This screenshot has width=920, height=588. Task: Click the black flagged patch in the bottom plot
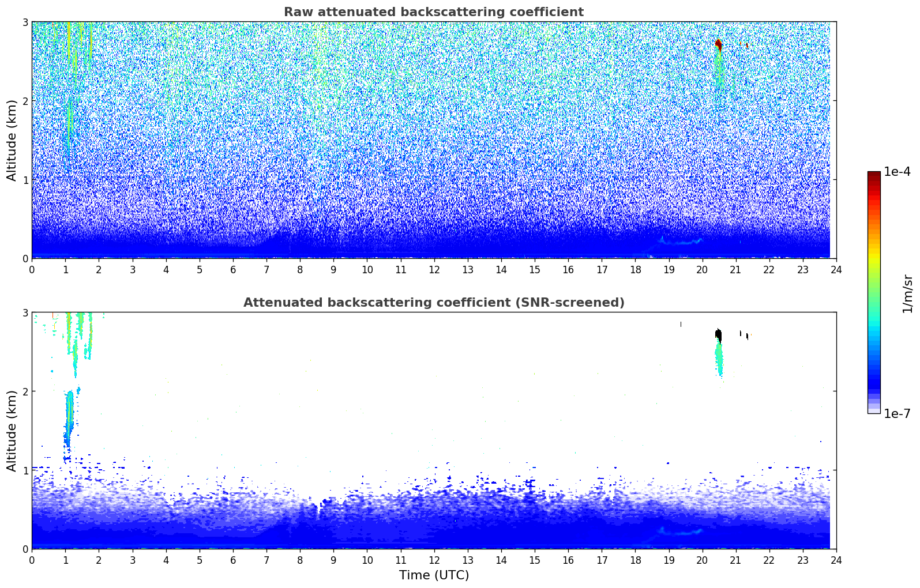pyautogui.click(x=718, y=336)
